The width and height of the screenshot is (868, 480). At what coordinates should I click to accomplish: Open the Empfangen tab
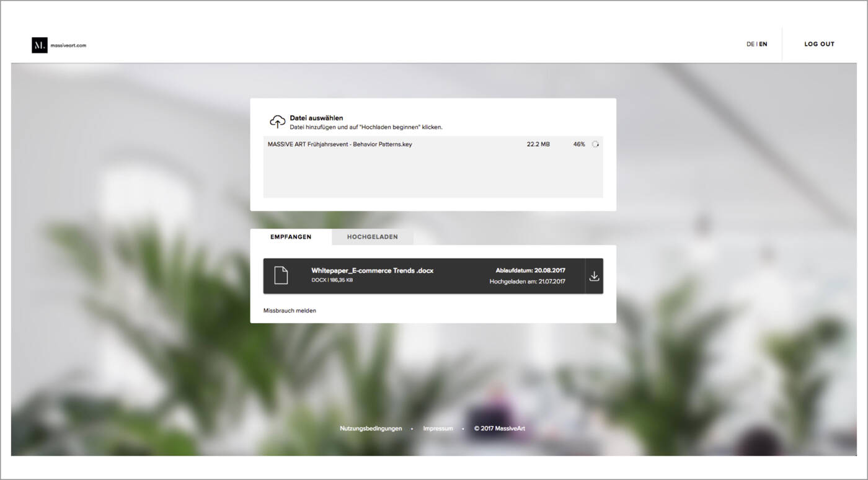coord(291,237)
